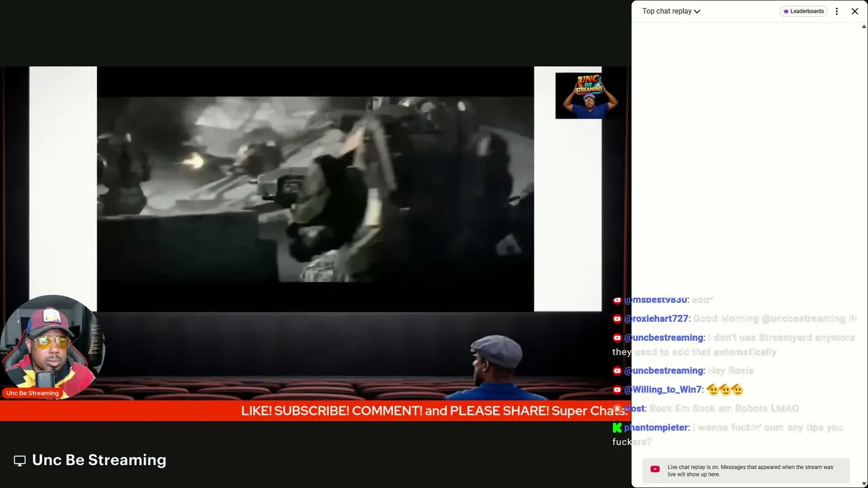Select the "Live chat replay is on" notice text
The height and width of the screenshot is (488, 868).
coord(750,470)
